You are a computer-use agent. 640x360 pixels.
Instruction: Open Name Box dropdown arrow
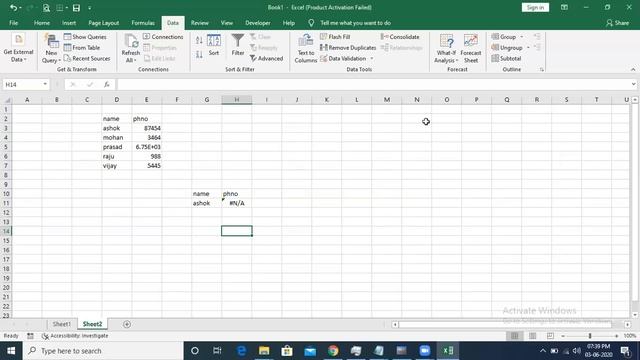45,84
